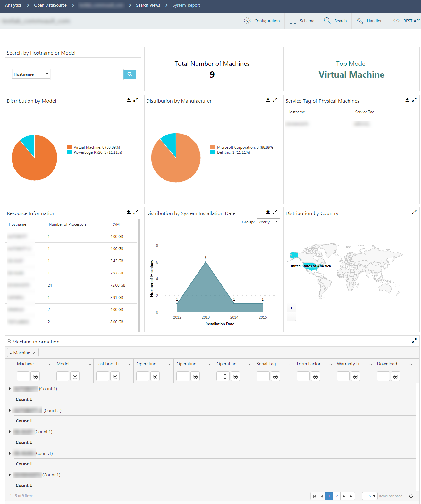Expand Service Tag of Physical Machines panel
The image size is (421, 504).
point(414,100)
